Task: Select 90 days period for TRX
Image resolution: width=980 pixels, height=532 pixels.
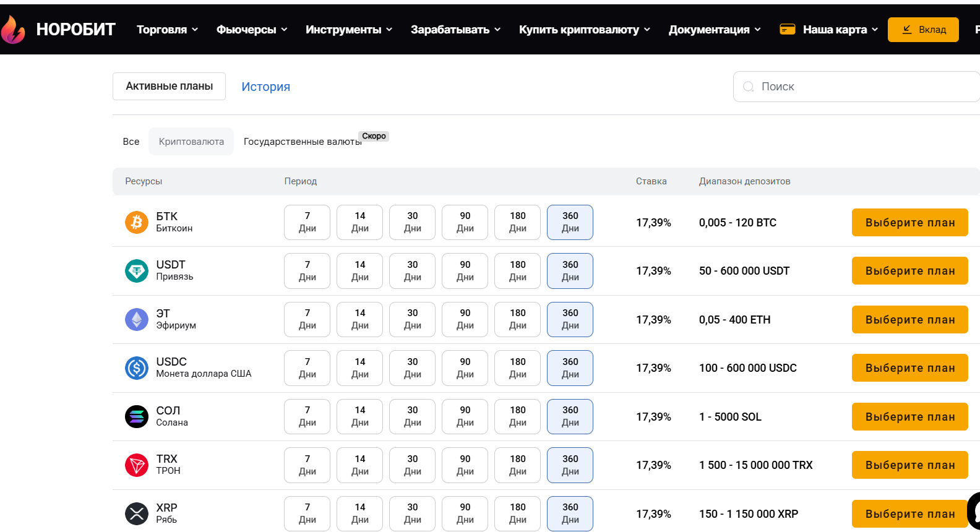Action: (x=465, y=465)
